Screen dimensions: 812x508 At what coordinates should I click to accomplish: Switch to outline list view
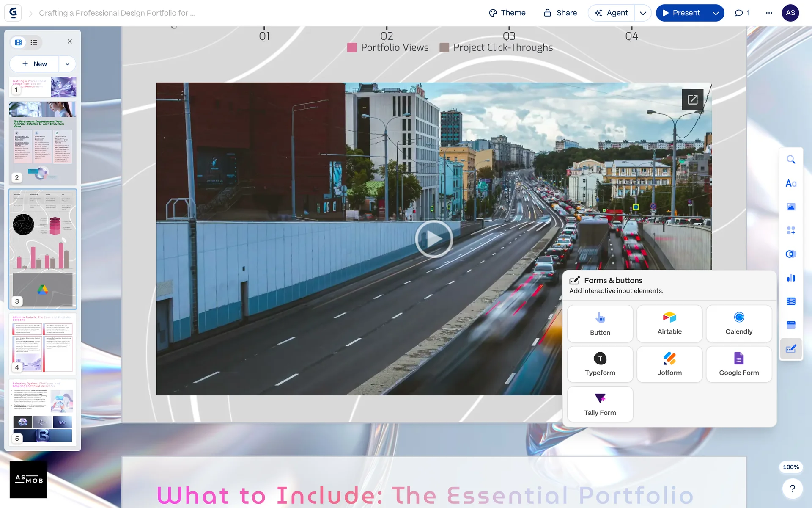[34, 42]
